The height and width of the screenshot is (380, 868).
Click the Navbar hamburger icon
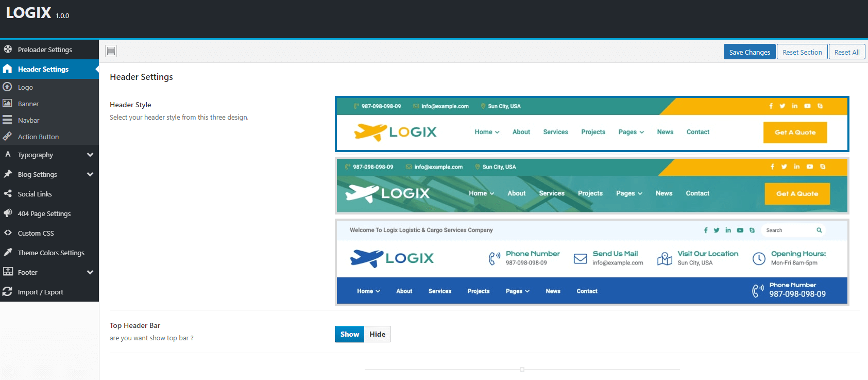(8, 120)
